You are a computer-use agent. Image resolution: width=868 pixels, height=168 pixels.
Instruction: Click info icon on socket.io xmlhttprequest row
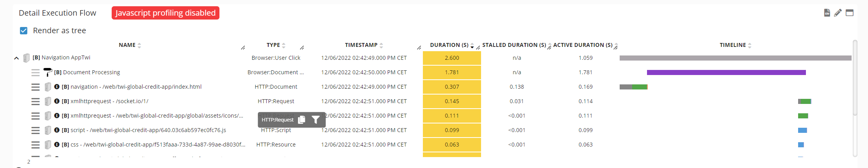pyautogui.click(x=57, y=101)
